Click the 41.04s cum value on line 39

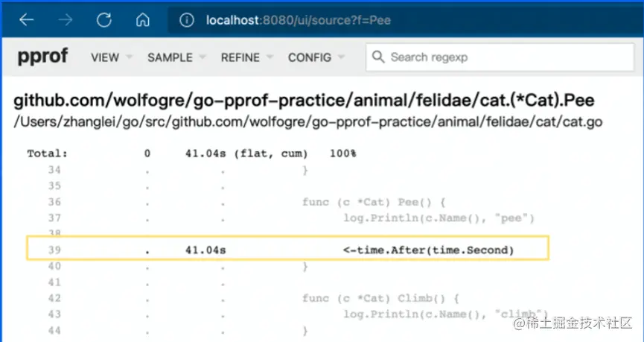coord(205,250)
